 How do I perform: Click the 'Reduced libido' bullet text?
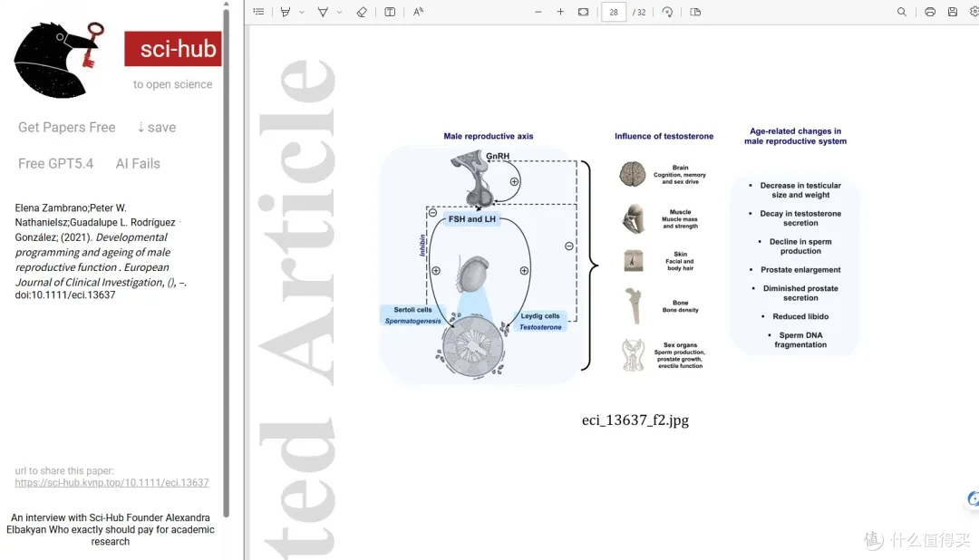click(x=800, y=316)
